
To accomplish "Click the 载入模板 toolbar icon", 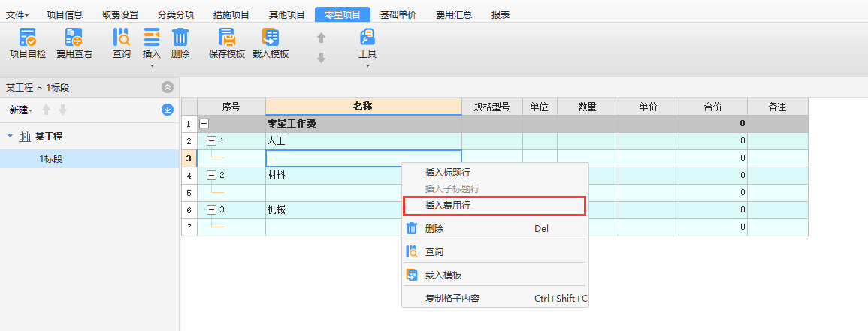I will [271, 38].
